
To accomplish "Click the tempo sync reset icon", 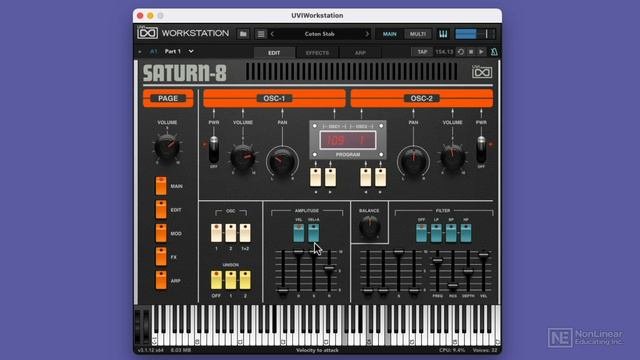I will (460, 52).
